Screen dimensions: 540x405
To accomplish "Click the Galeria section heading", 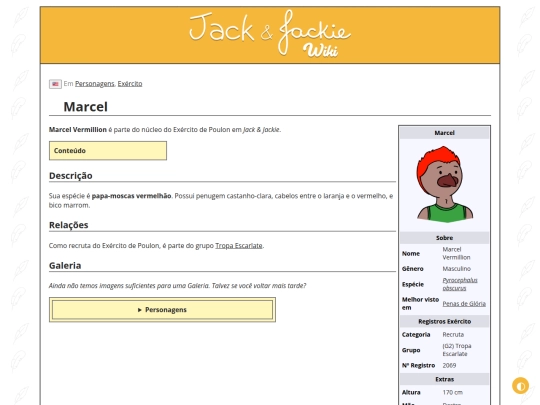I will point(65,266).
